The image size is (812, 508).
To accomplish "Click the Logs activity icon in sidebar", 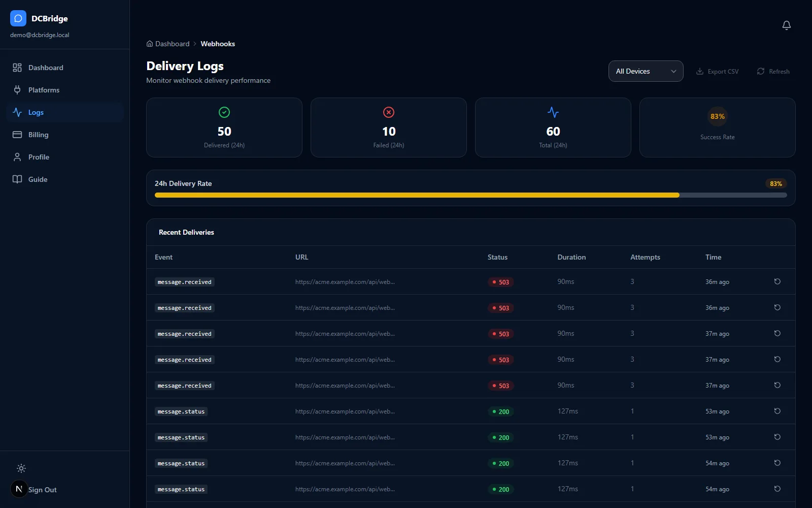I will pos(17,112).
